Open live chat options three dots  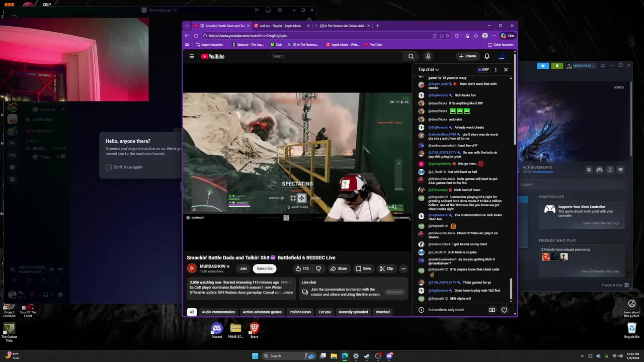click(x=496, y=69)
